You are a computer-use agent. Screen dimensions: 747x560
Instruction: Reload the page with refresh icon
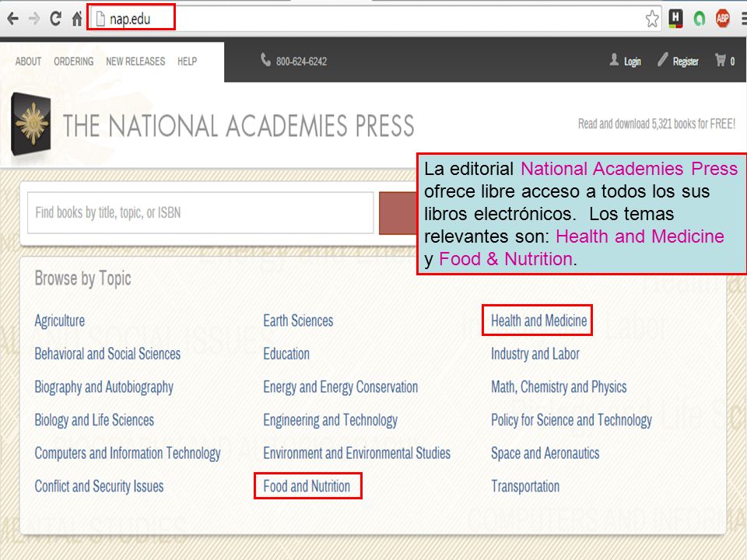click(56, 19)
